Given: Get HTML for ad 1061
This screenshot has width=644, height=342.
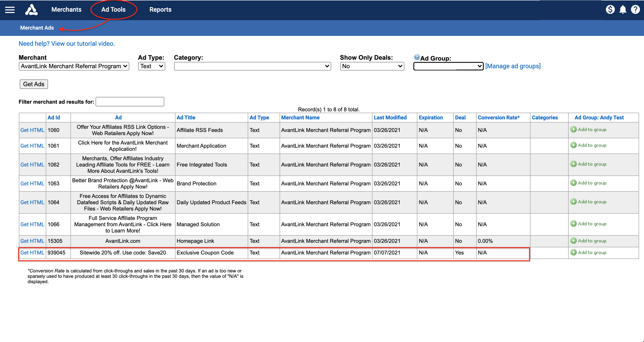Looking at the screenshot, I should point(32,146).
